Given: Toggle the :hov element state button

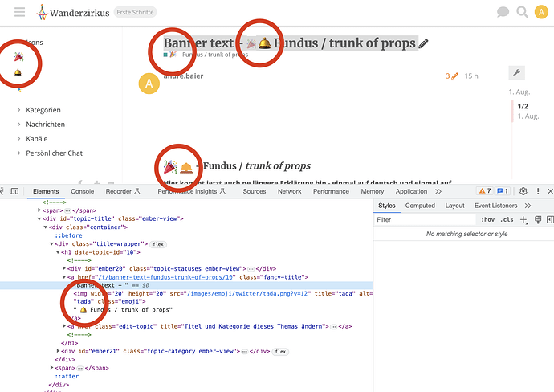Looking at the screenshot, I should (x=487, y=219).
